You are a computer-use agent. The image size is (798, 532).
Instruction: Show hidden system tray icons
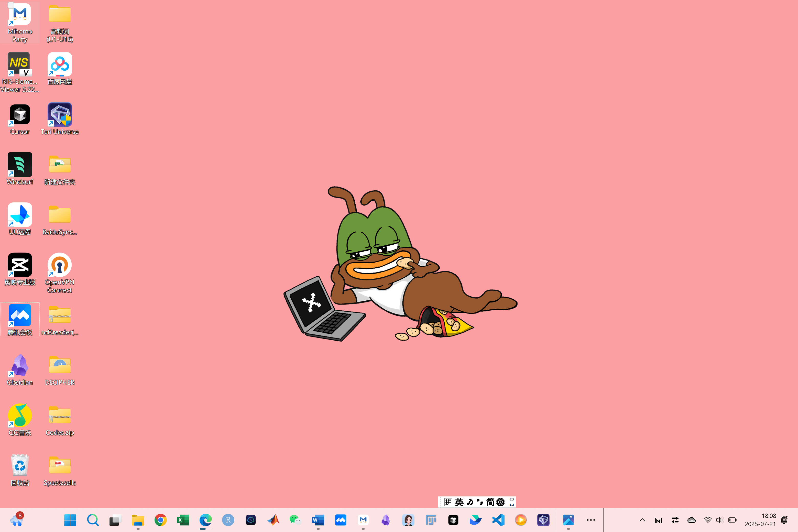[x=642, y=520]
